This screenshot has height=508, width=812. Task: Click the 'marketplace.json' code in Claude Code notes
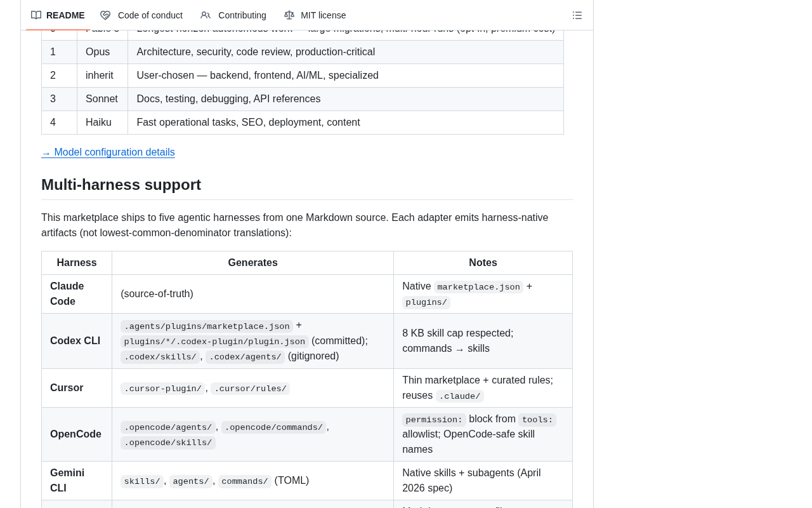[x=478, y=287]
